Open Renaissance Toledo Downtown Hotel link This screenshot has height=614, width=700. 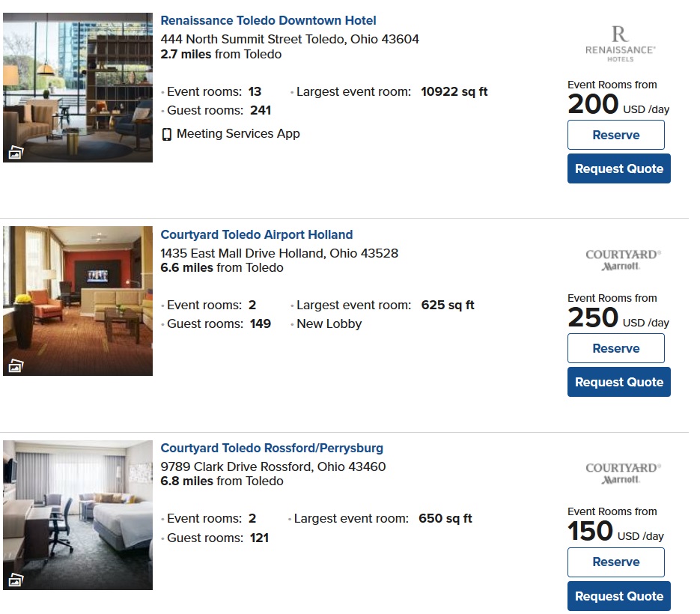pyautogui.click(x=268, y=21)
